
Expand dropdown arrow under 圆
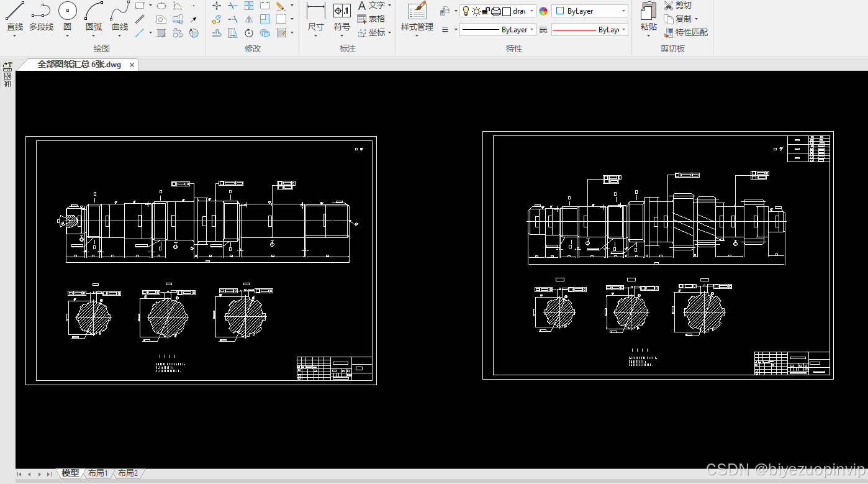[68, 36]
